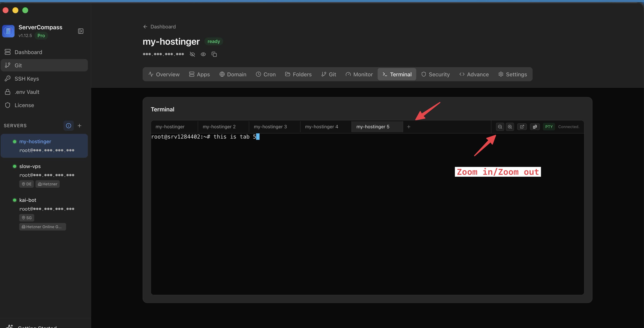
Task: Open License in the sidebar
Action: (44, 105)
